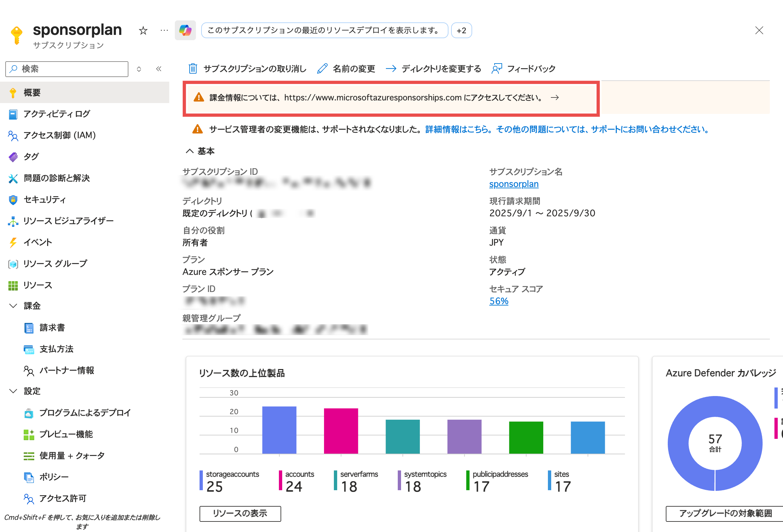The image size is (783, 532).
Task: Open the セキュリティ panel
Action: coord(44,199)
